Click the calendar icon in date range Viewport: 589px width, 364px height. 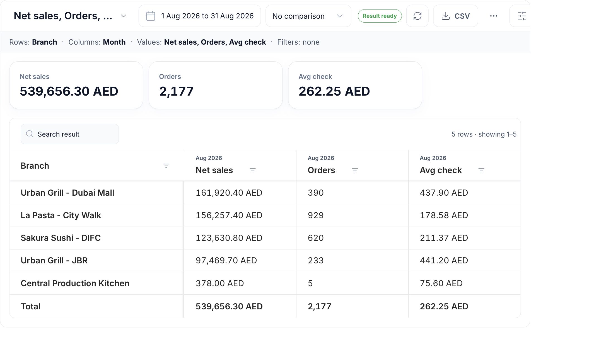(151, 16)
